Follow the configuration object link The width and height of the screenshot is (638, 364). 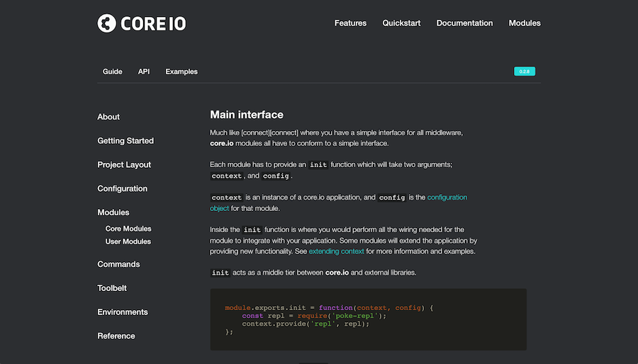(339, 203)
